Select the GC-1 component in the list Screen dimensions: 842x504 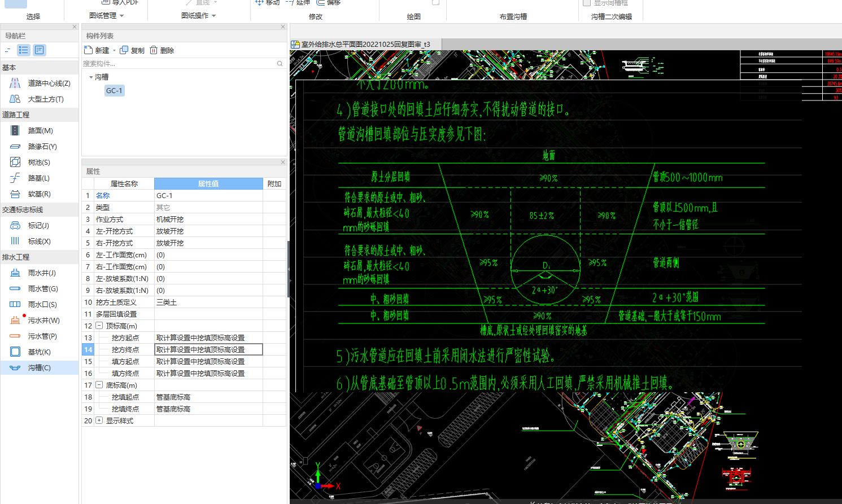point(114,90)
